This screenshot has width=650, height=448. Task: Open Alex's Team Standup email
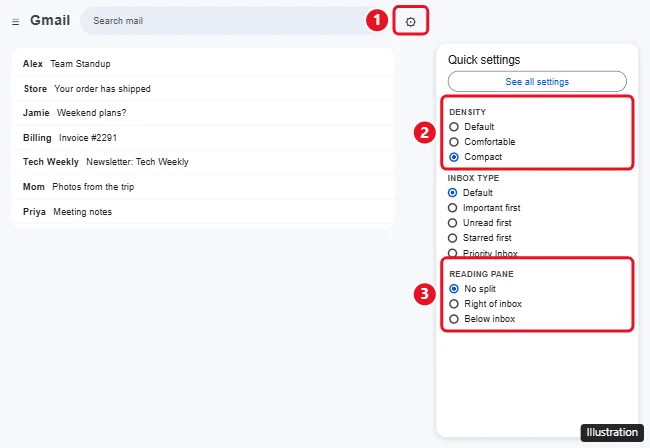[x=202, y=64]
